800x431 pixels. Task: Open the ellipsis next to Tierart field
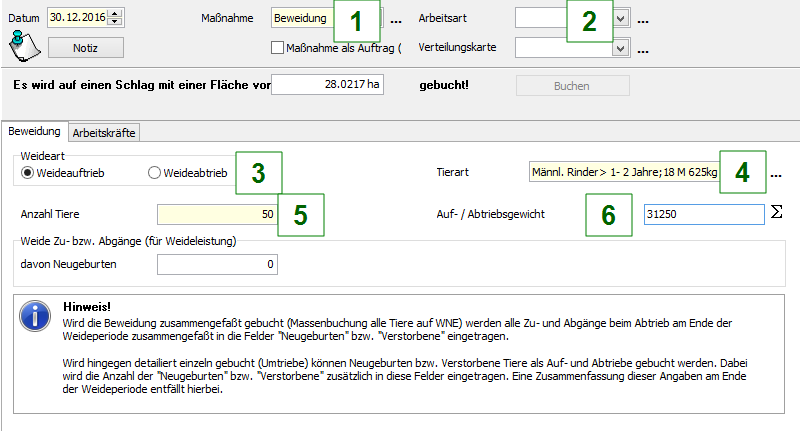coord(776,176)
